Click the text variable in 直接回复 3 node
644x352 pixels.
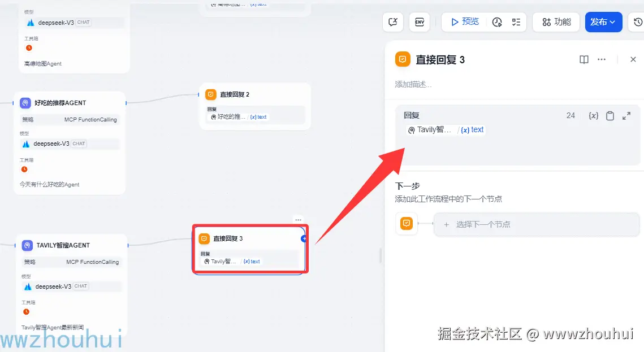(252, 262)
